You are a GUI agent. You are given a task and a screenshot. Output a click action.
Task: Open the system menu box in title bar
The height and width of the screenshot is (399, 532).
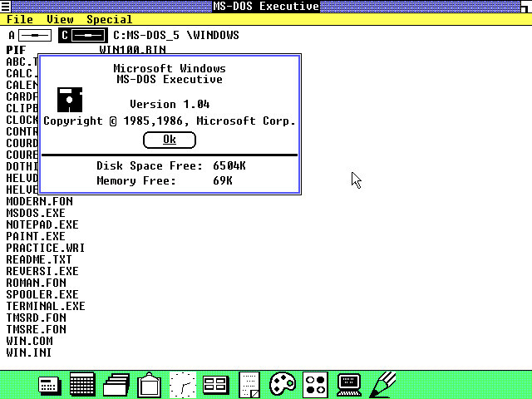point(6,6)
